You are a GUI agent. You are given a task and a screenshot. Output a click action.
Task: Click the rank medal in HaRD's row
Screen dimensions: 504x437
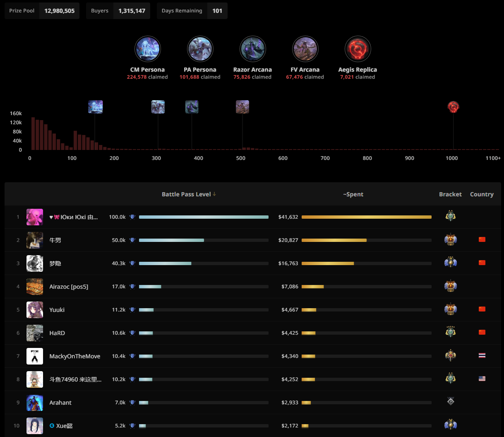pos(451,332)
